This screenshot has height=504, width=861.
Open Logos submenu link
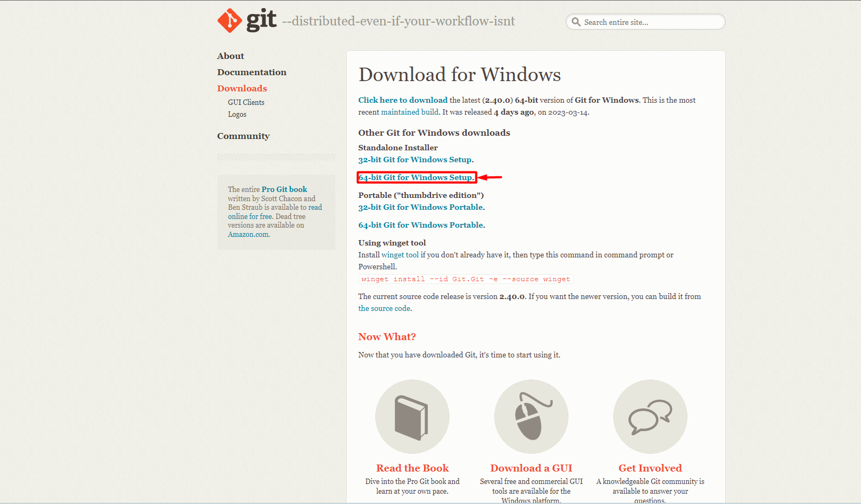tap(237, 114)
